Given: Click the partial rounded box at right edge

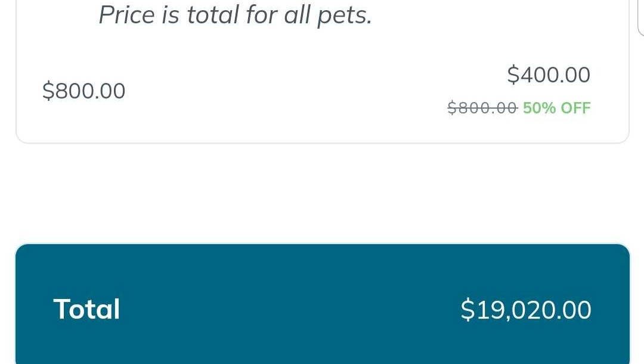Looking at the screenshot, I should (x=641, y=18).
